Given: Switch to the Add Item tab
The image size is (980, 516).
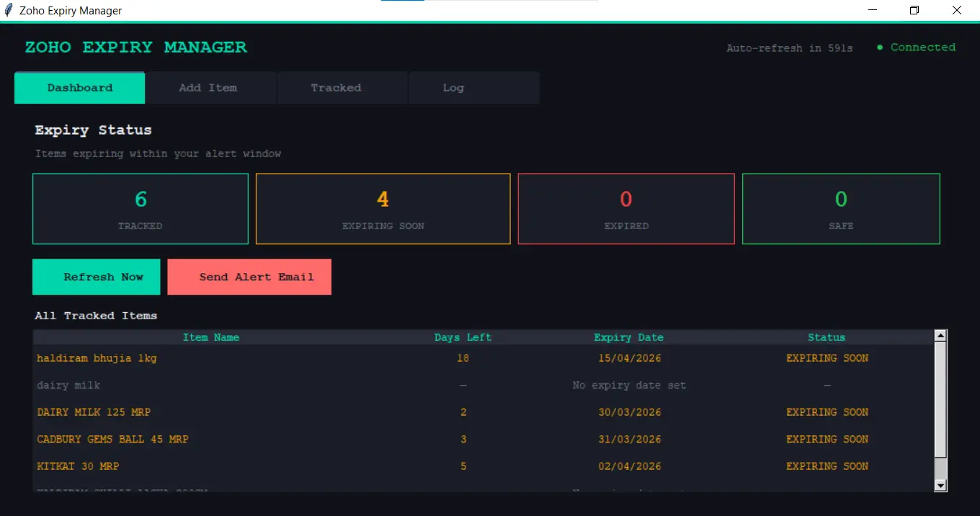Looking at the screenshot, I should coord(208,87).
